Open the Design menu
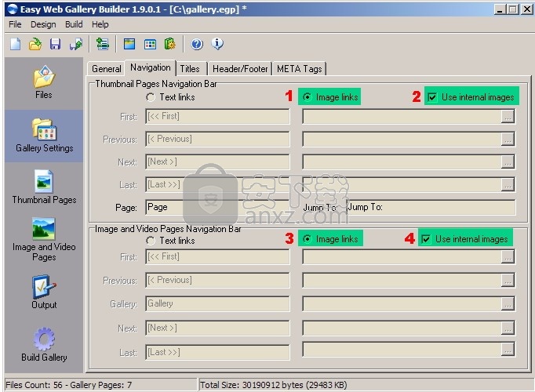The height and width of the screenshot is (392, 535). pyautogui.click(x=43, y=24)
